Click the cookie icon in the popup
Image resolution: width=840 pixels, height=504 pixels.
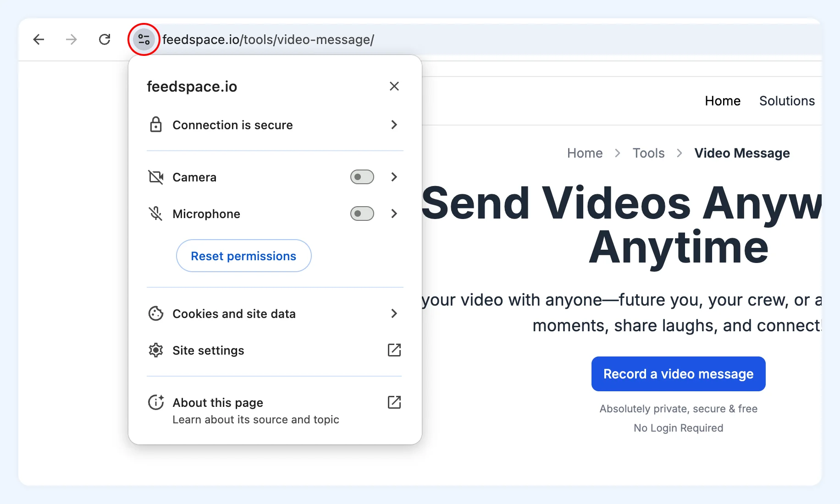tap(156, 313)
